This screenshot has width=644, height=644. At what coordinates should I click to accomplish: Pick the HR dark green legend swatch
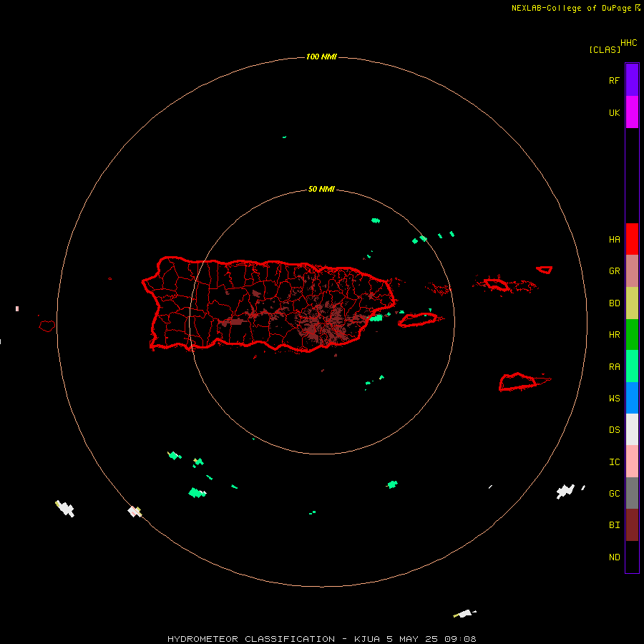click(x=632, y=335)
